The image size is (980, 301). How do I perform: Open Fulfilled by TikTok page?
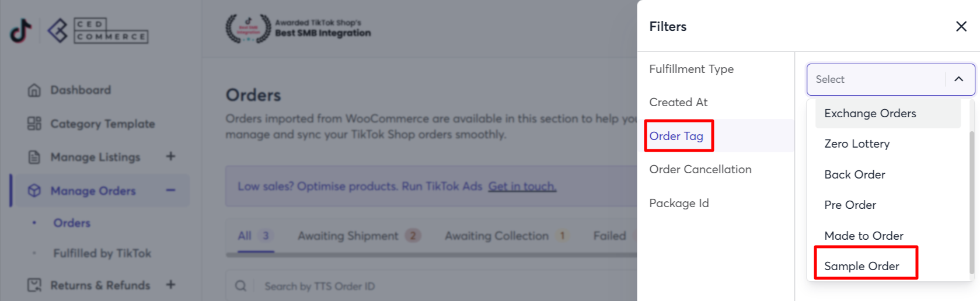(102, 253)
